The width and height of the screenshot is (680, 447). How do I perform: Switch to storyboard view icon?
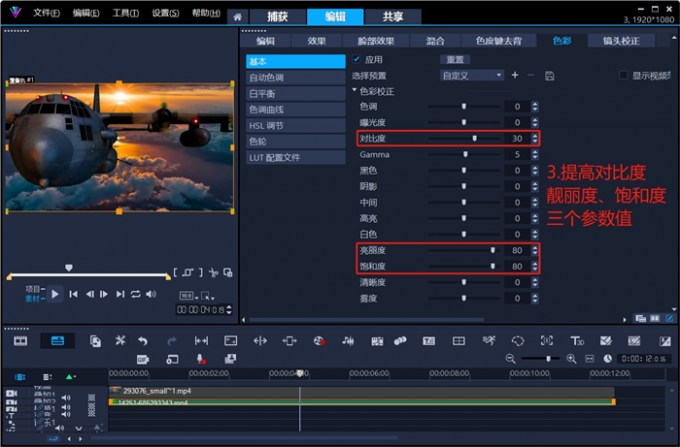pyautogui.click(x=20, y=341)
